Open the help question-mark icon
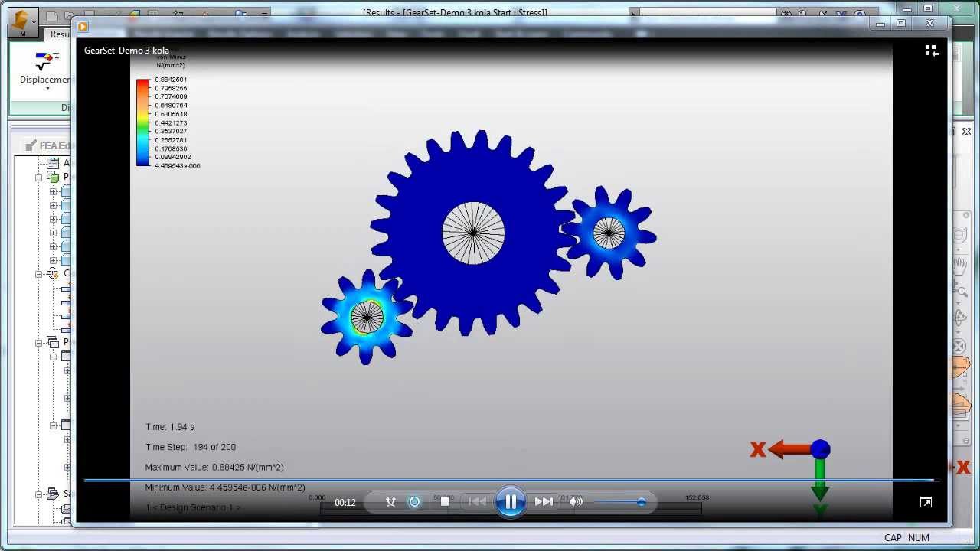Image resolution: width=980 pixels, height=551 pixels. click(x=860, y=14)
